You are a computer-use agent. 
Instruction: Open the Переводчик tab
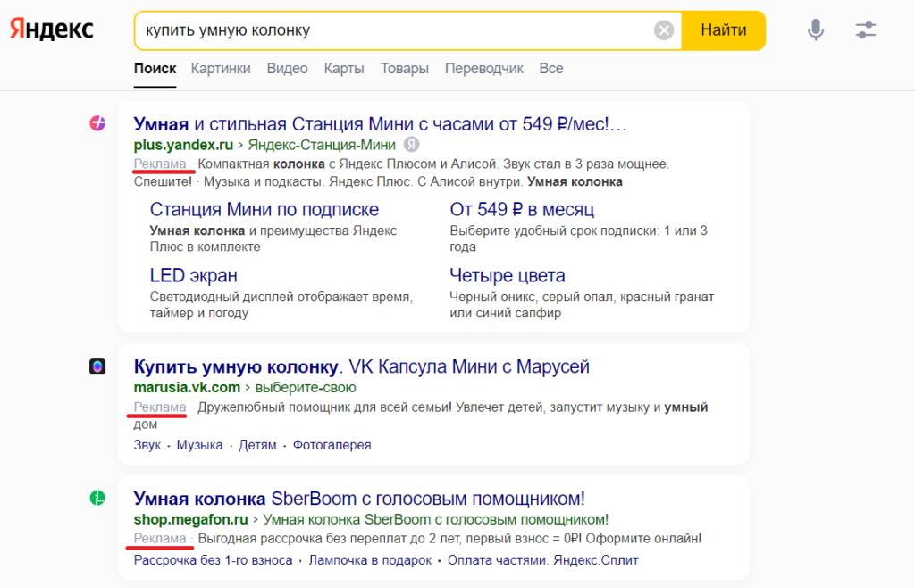pos(483,68)
